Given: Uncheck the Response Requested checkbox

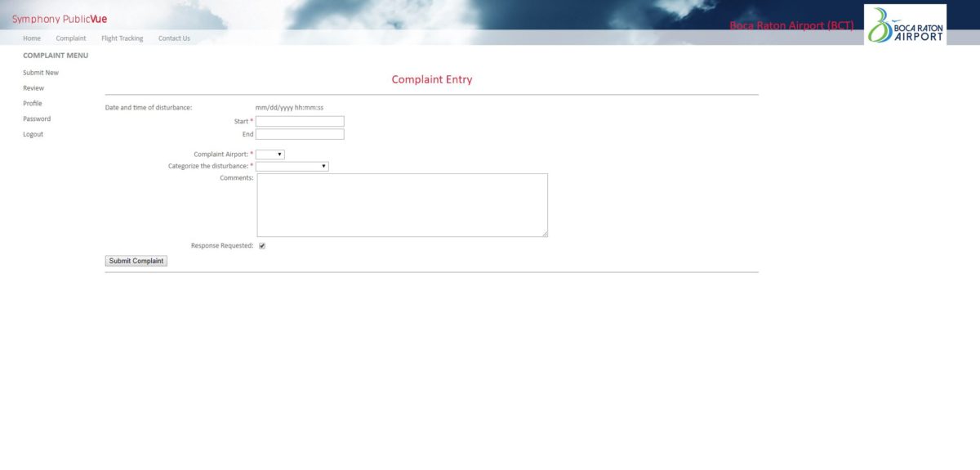Looking at the screenshot, I should [x=262, y=246].
